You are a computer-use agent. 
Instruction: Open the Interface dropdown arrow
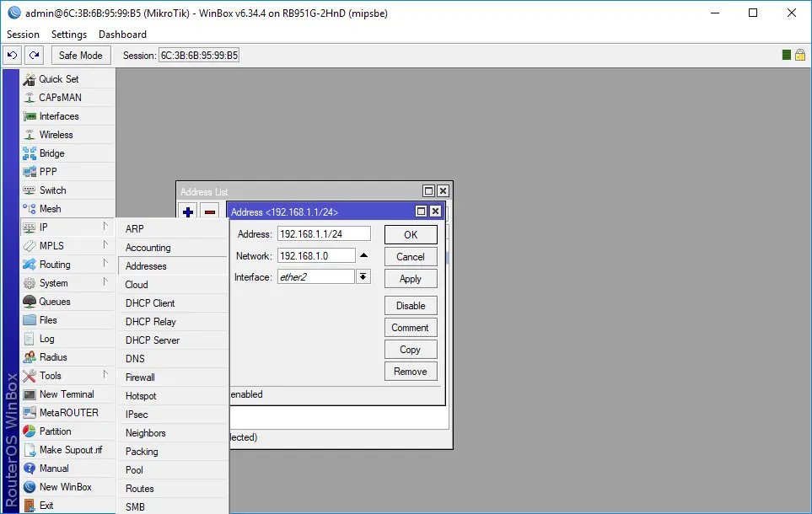363,277
